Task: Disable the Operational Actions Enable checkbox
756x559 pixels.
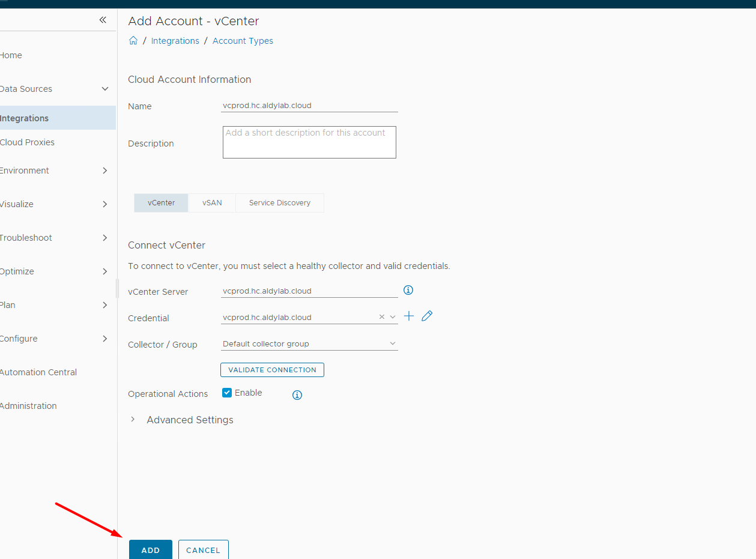Action: point(227,393)
